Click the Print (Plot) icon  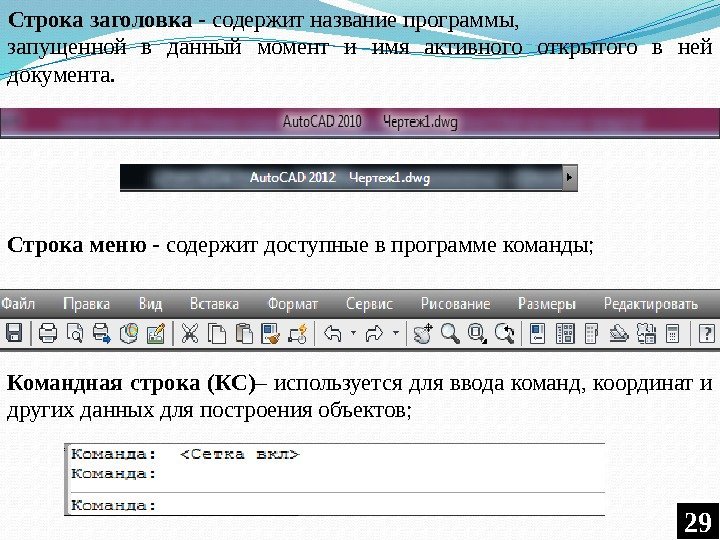pyautogui.click(x=48, y=333)
